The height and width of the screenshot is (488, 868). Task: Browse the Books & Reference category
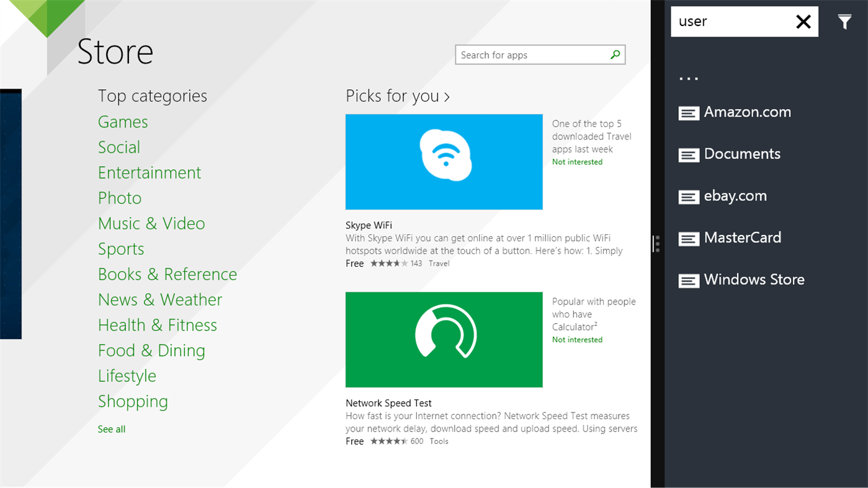point(168,275)
